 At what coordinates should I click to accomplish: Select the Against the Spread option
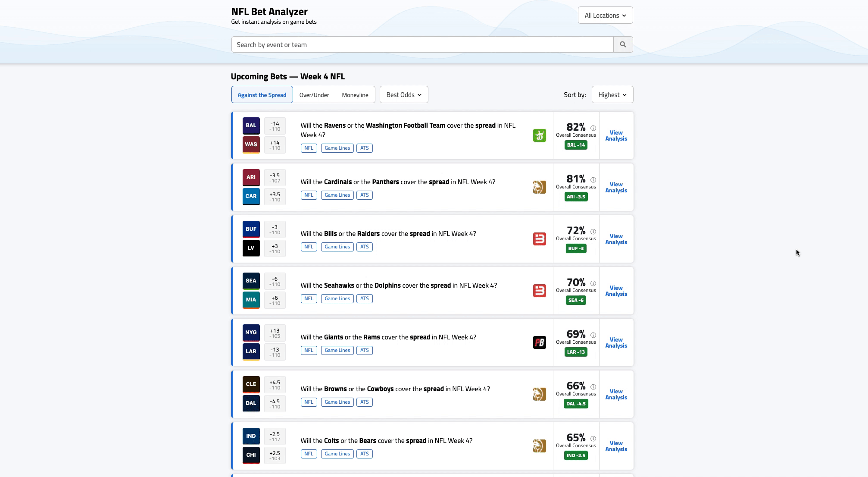(x=262, y=95)
